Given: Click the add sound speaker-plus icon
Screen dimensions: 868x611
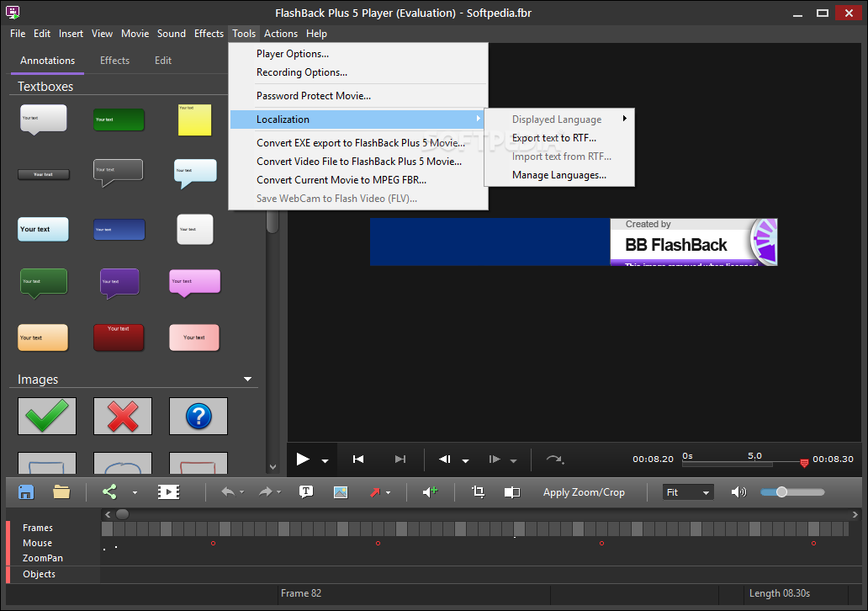Looking at the screenshot, I should [430, 491].
